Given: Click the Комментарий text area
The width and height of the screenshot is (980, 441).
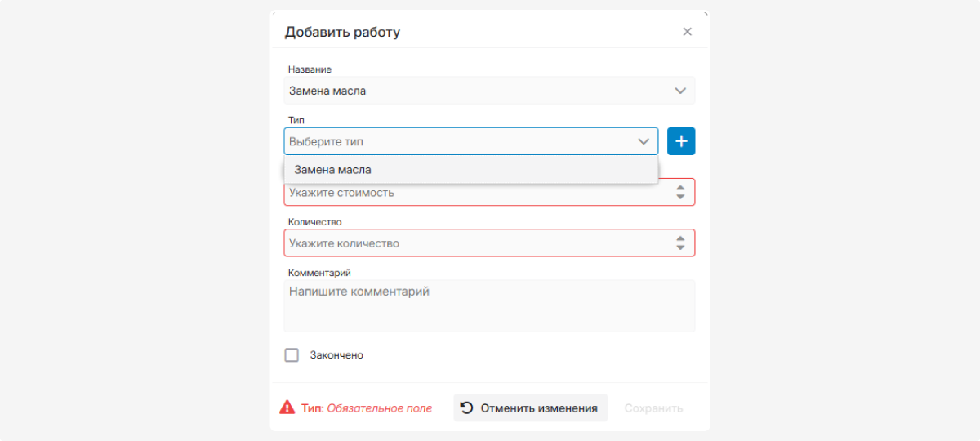Looking at the screenshot, I should pyautogui.click(x=489, y=306).
